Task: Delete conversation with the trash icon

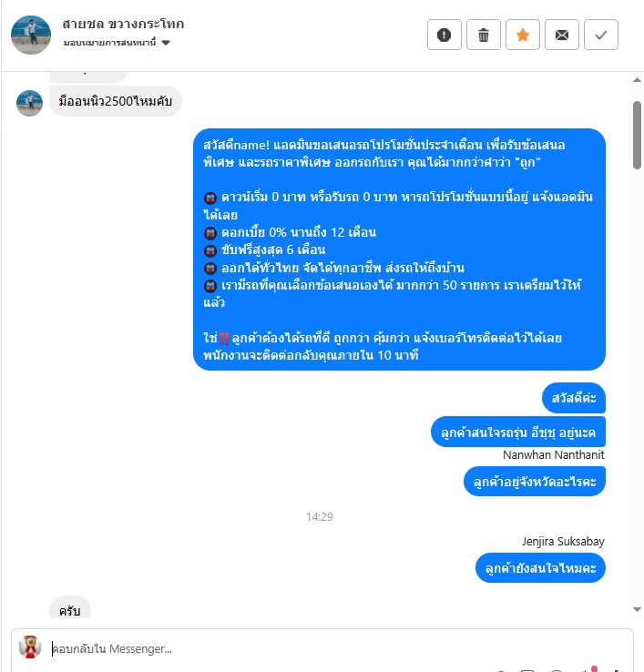Action: tap(483, 35)
